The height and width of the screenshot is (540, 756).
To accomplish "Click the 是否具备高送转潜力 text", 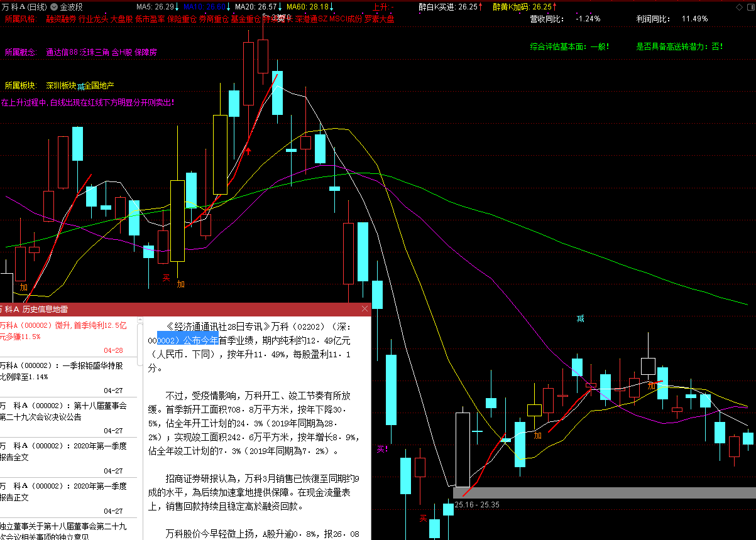I will click(679, 46).
